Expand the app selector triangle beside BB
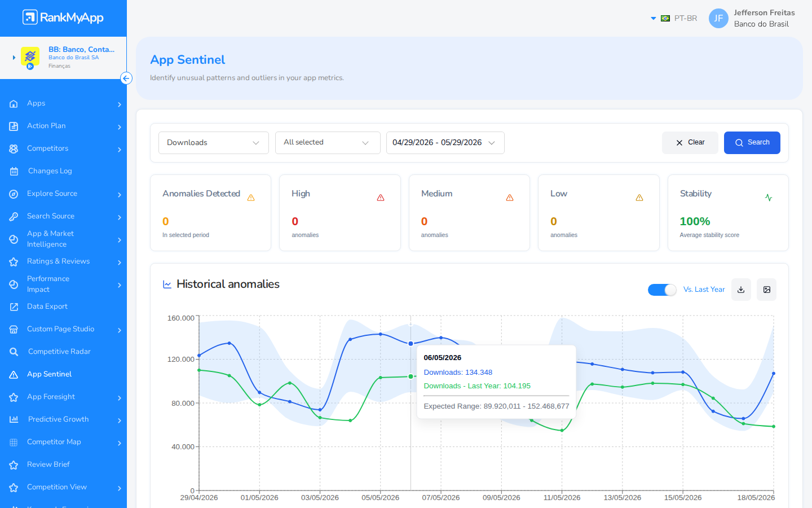Screen dimensions: 812x508 pos(14,58)
